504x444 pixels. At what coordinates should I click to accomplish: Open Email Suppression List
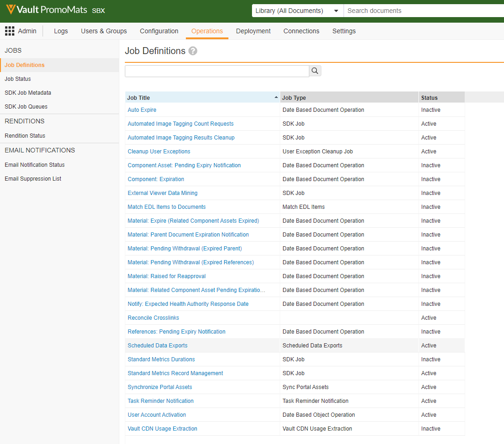33,179
